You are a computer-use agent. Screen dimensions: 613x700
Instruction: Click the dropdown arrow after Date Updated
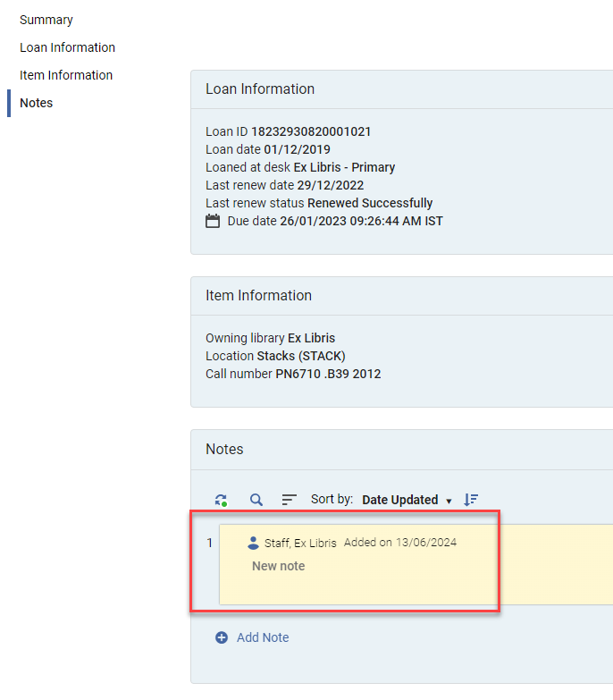pyautogui.click(x=449, y=501)
